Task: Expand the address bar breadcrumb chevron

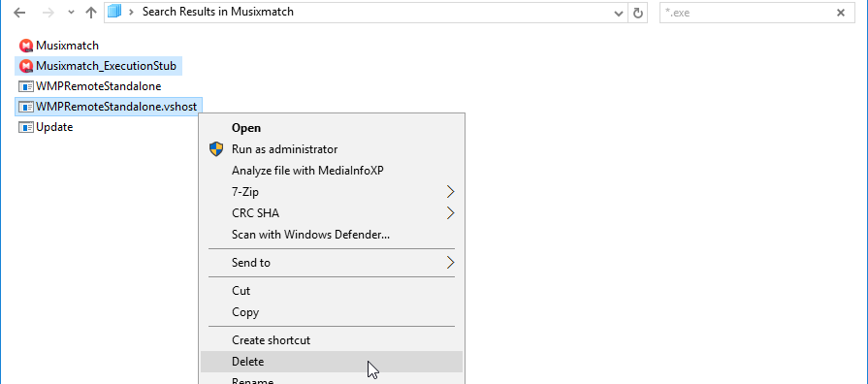Action: coord(132,12)
